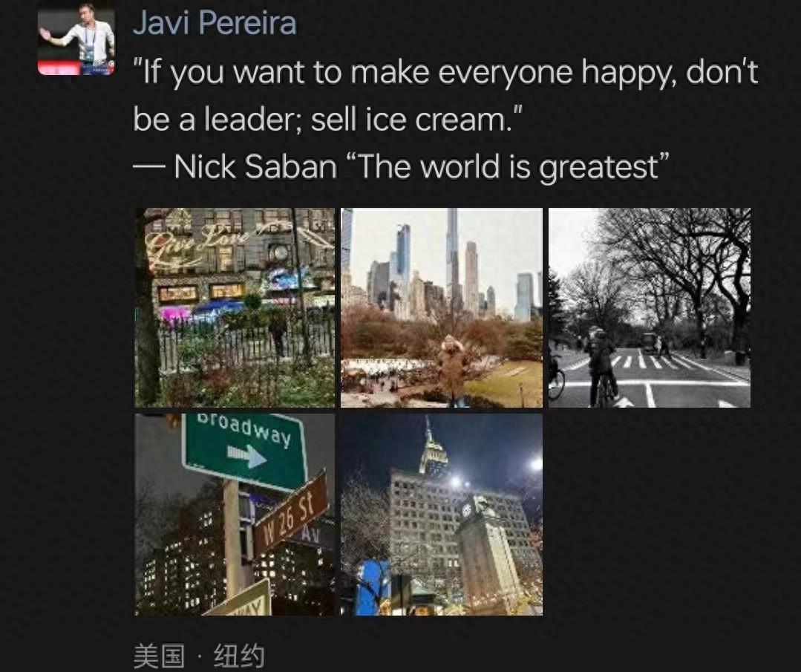Open the Empire State Building night photo
The height and width of the screenshot is (672, 801).
coord(442,515)
